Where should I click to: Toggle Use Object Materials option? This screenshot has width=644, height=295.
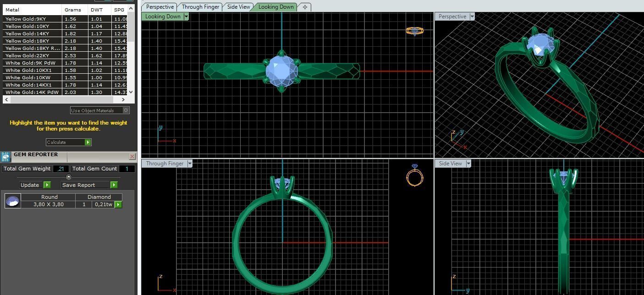pyautogui.click(x=126, y=110)
